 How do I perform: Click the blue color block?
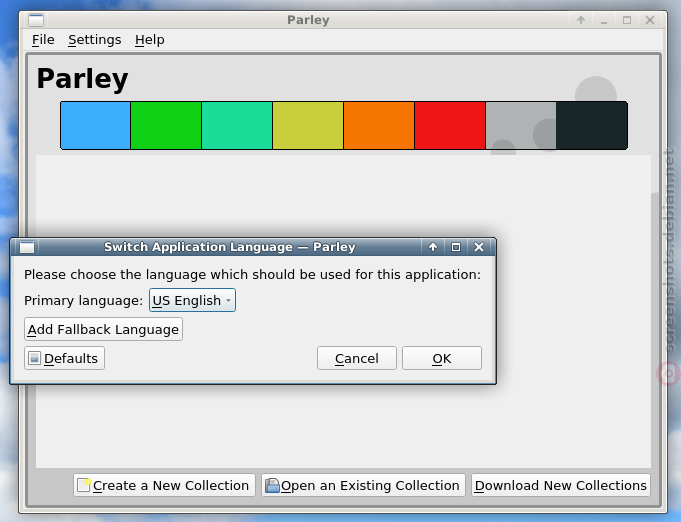click(96, 126)
